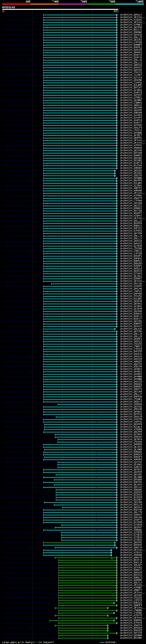Select hit label UniRef100_A7PBB7
The image size is (146, 644).
131,588
